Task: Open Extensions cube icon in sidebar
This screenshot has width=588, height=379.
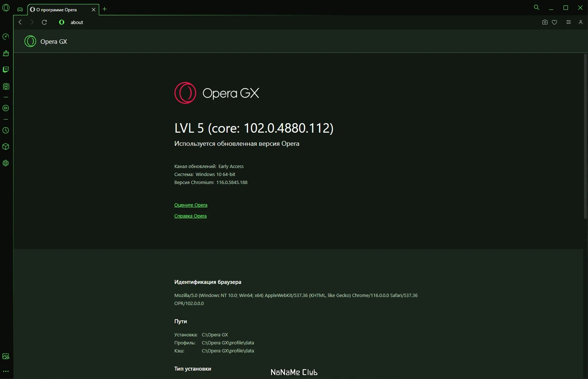Action: tap(6, 146)
